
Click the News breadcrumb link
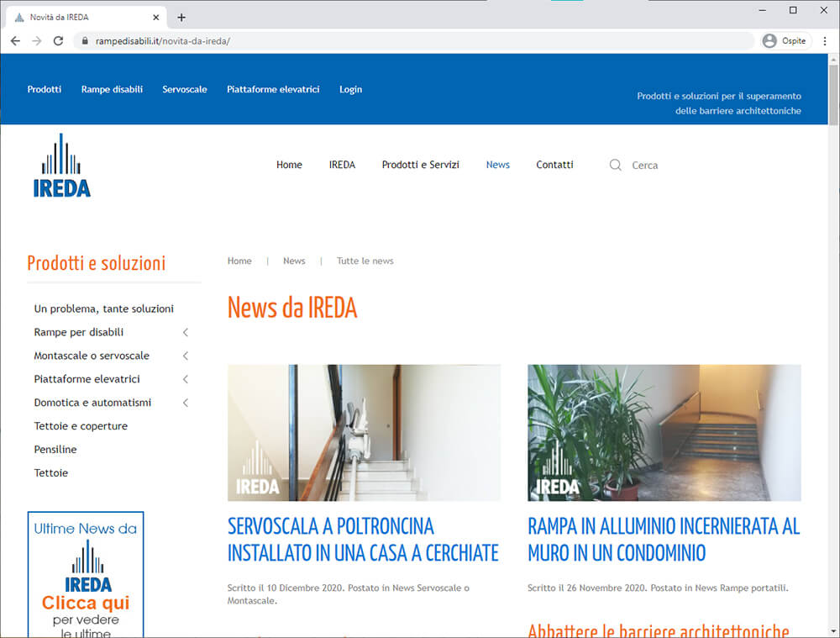point(294,261)
